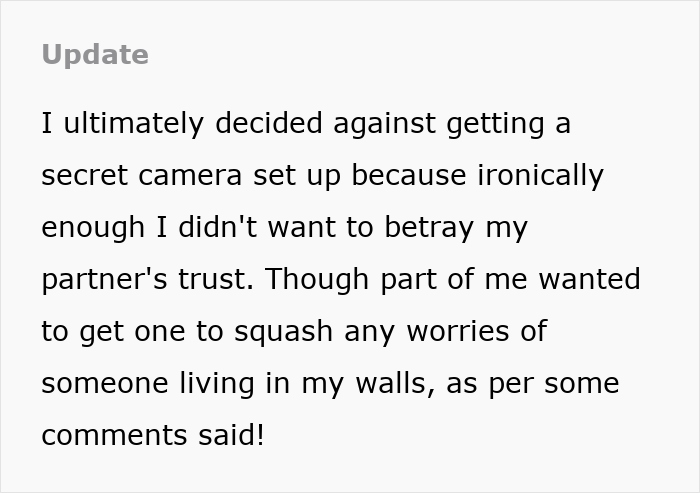700x493 pixels.
Task: Click the "Update" heading
Action: point(95,55)
